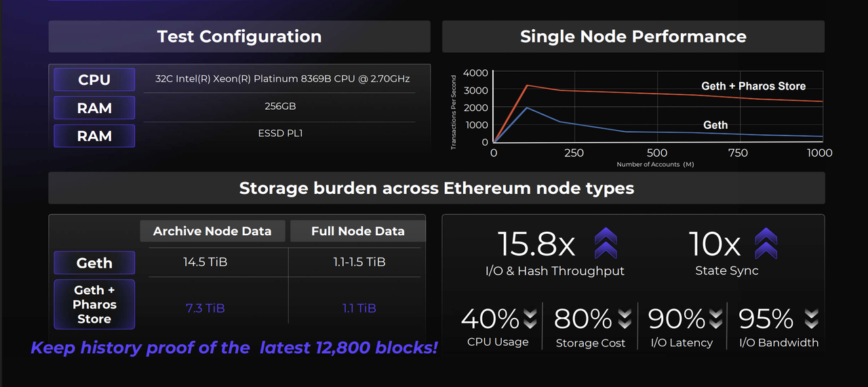Click the Single Node Performance header

pyautogui.click(x=633, y=37)
